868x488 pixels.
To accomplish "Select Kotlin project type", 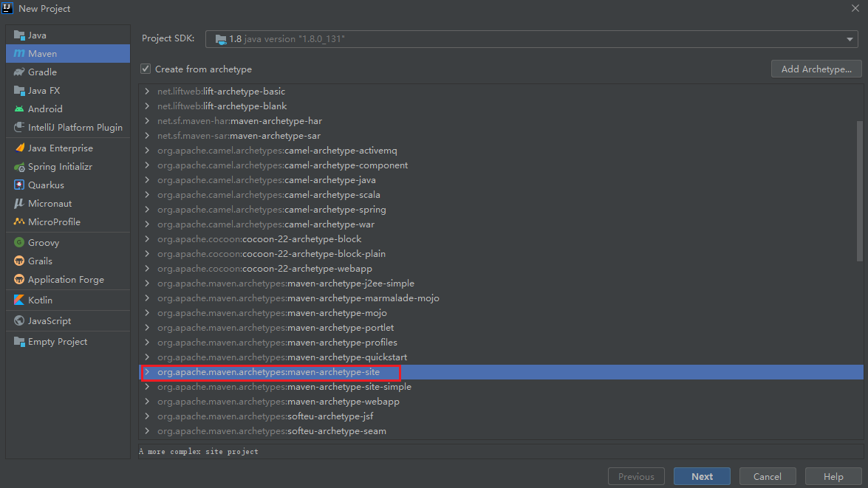I will (x=68, y=300).
